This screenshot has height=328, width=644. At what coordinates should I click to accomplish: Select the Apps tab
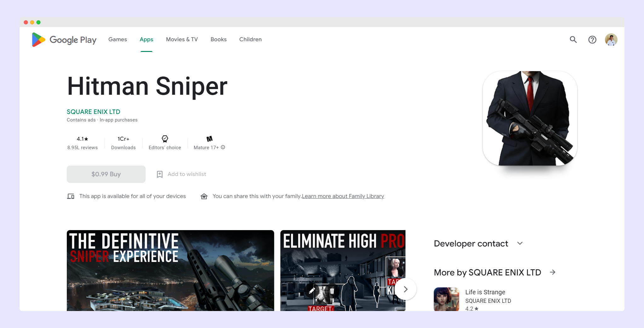click(146, 39)
